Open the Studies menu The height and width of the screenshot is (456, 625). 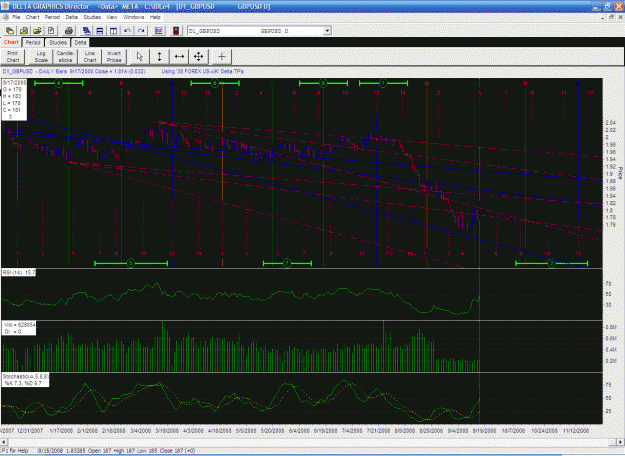92,17
